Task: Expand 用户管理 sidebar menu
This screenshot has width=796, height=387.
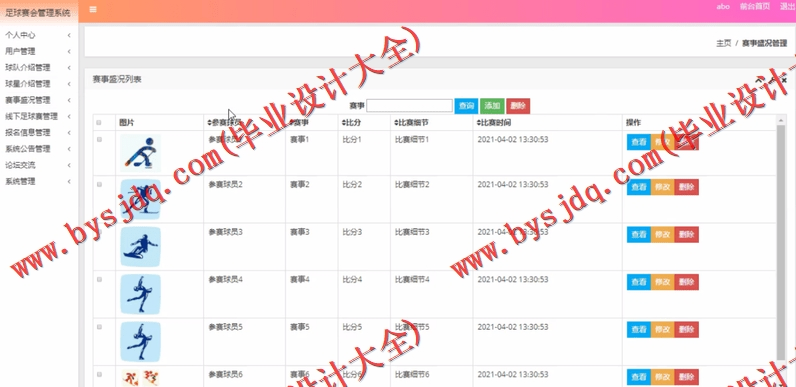Action: click(x=38, y=51)
